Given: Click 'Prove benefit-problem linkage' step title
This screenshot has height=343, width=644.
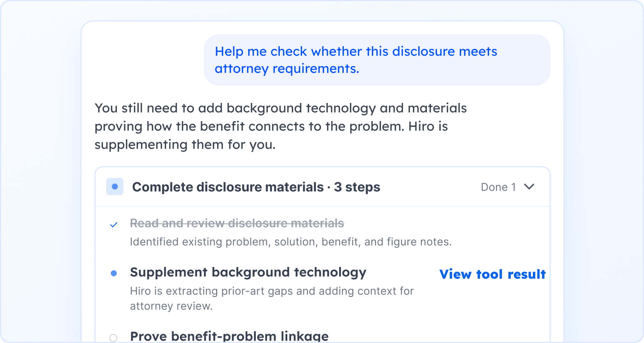Looking at the screenshot, I should pyautogui.click(x=229, y=336).
